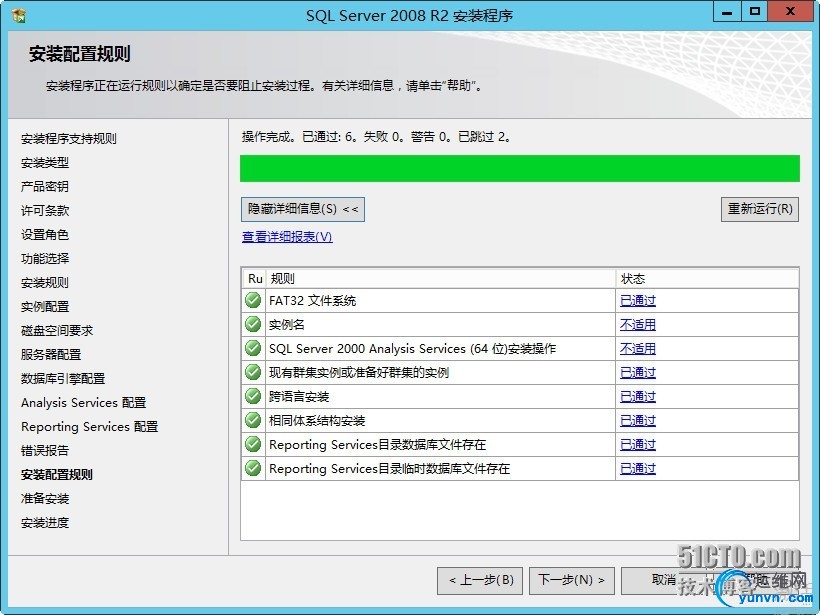
Task: Click the green check icon beside 实例名
Action: (253, 324)
